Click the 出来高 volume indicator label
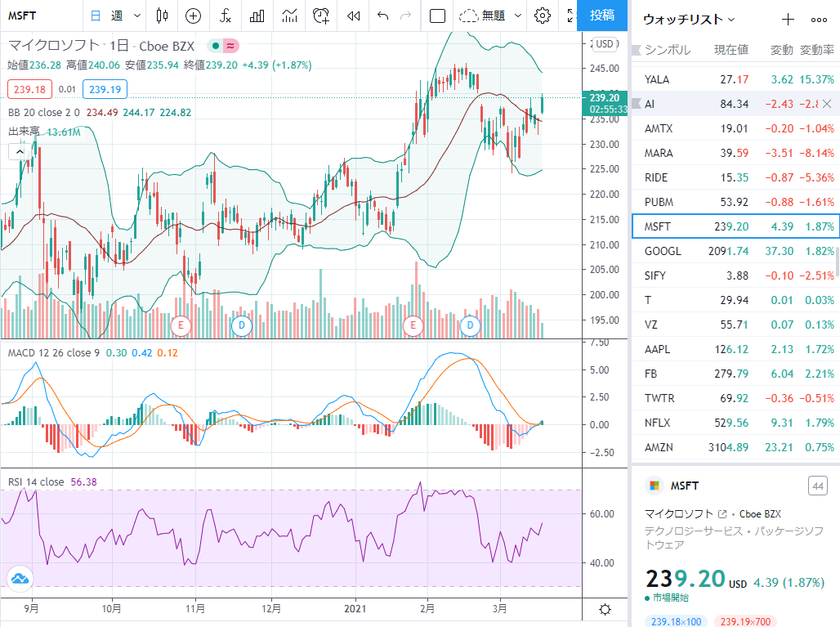Image resolution: width=840 pixels, height=627 pixels. click(24, 132)
